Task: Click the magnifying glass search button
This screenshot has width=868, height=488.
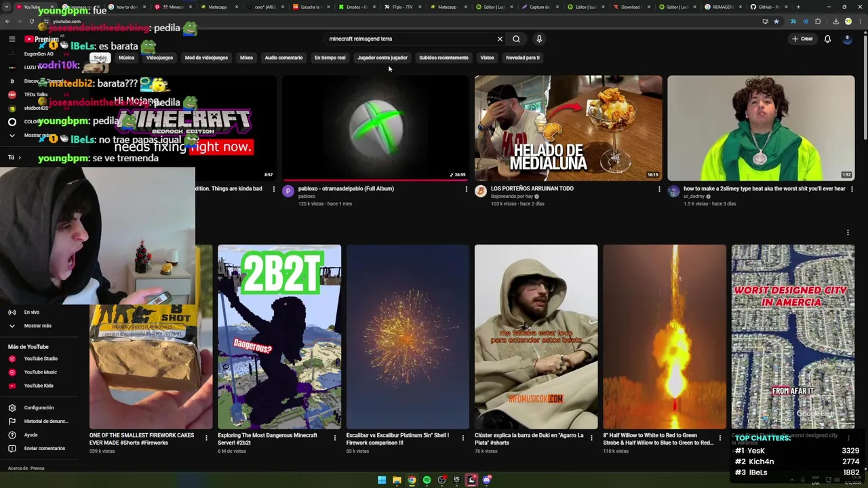Action: click(516, 39)
